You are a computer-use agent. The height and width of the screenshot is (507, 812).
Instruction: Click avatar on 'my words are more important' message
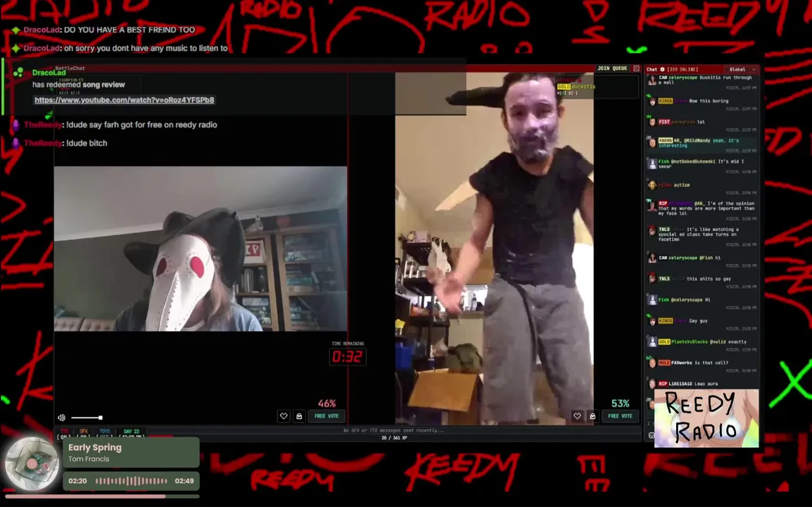pyautogui.click(x=652, y=206)
